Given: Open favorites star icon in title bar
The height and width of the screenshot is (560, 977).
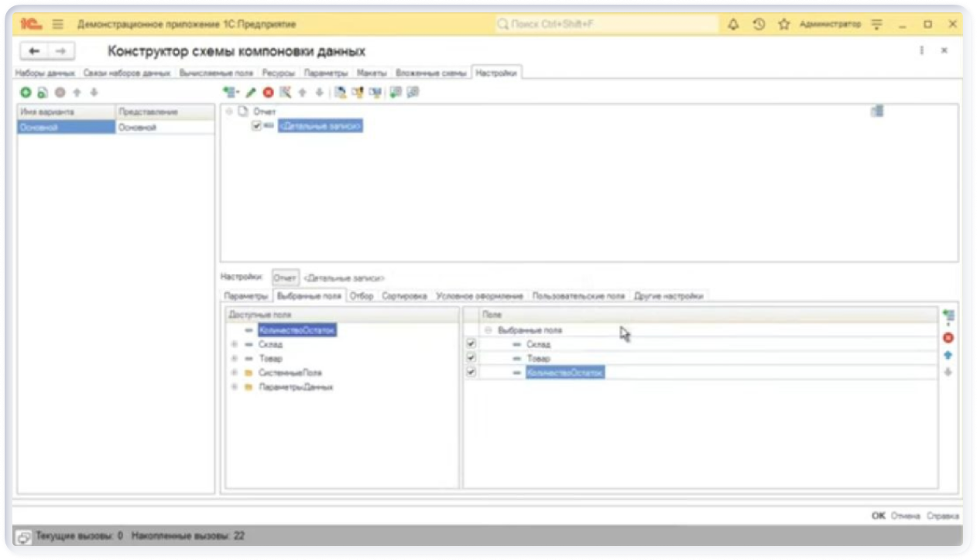Looking at the screenshot, I should pyautogui.click(x=783, y=25).
